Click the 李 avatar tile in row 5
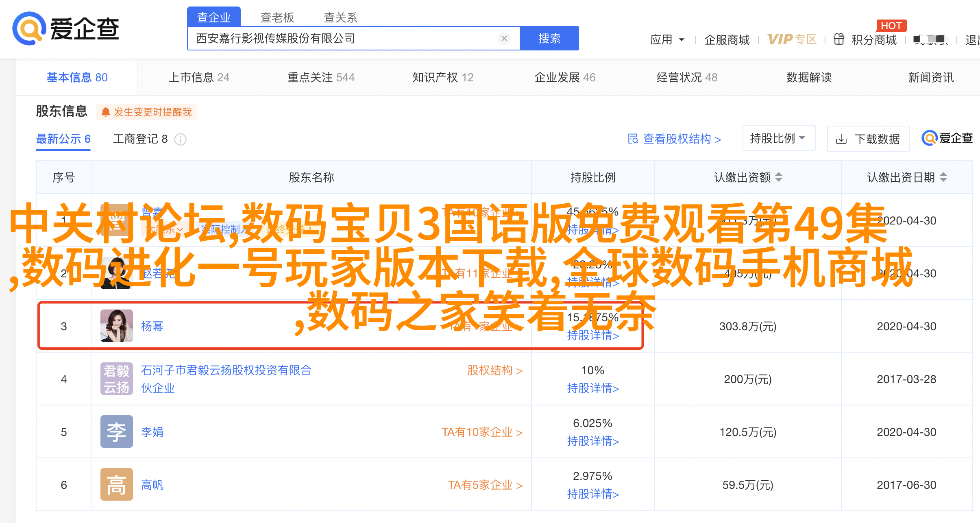Image resolution: width=980 pixels, height=523 pixels. (x=117, y=431)
